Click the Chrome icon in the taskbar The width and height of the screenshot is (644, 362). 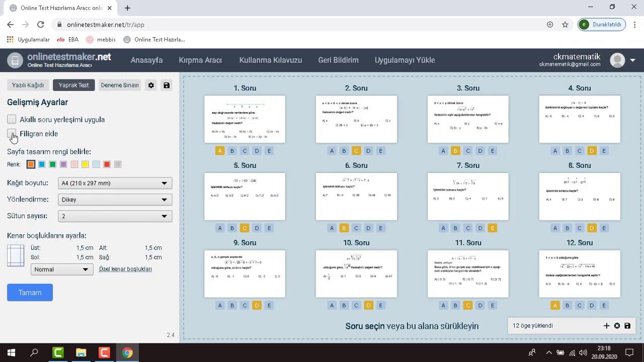[127, 352]
